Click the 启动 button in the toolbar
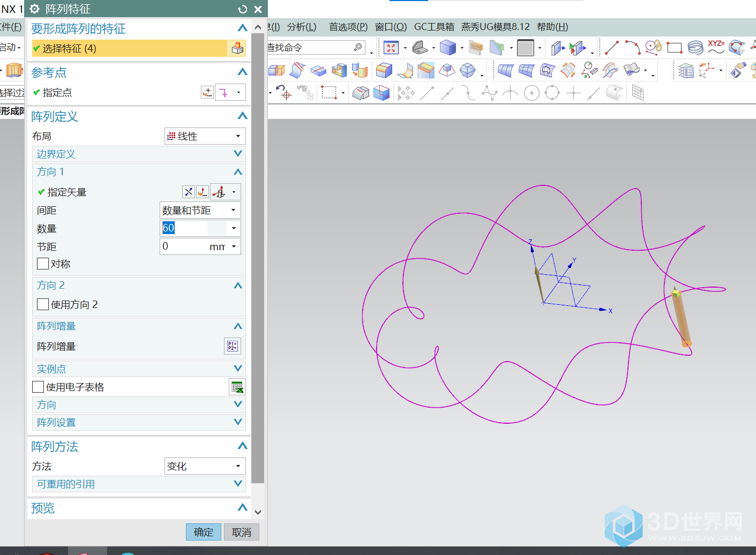 (10, 47)
